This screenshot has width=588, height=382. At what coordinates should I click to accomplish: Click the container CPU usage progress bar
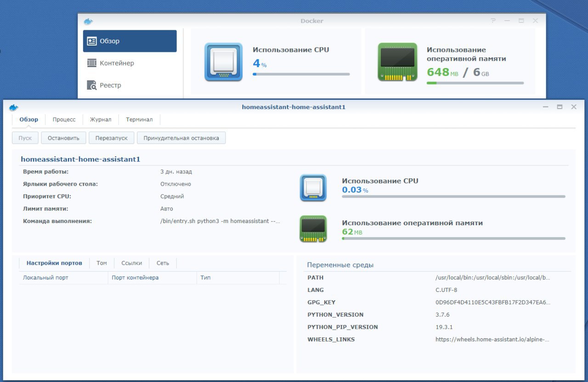(x=453, y=197)
